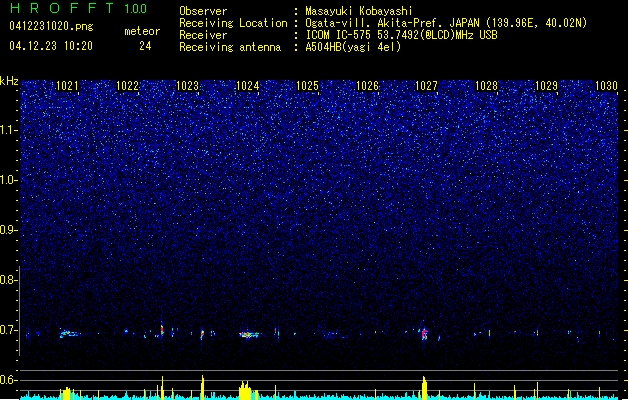629x400 pixels.
Task: Select the file name 0412231020.png
Action: click(x=51, y=26)
